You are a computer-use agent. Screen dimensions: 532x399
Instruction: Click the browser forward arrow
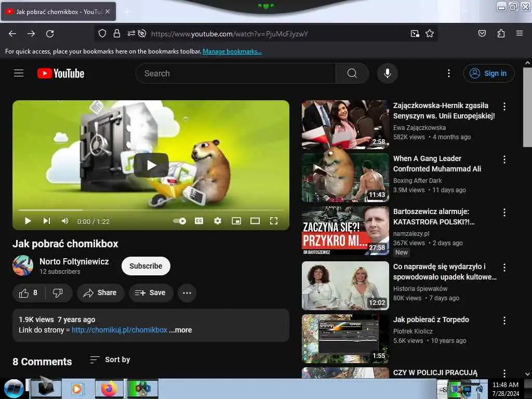(x=31, y=34)
